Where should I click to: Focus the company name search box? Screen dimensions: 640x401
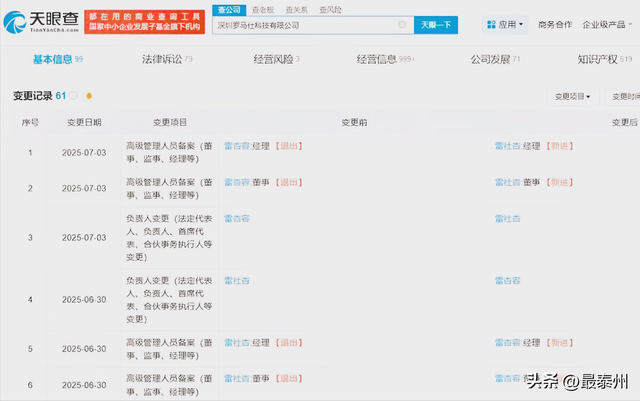313,25
